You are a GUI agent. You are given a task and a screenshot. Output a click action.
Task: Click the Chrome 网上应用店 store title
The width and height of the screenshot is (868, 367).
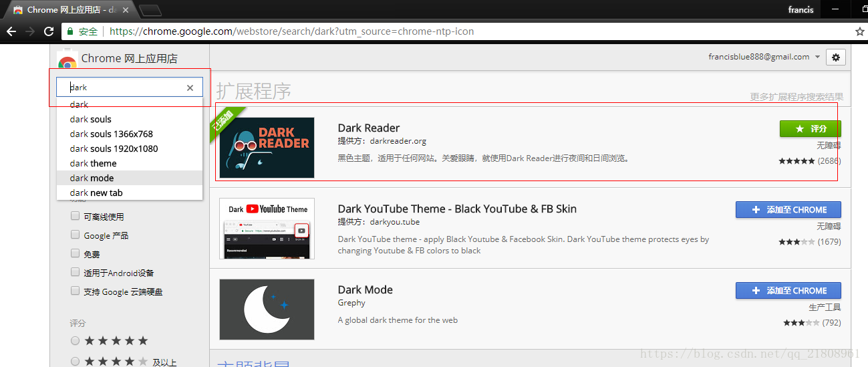point(130,58)
